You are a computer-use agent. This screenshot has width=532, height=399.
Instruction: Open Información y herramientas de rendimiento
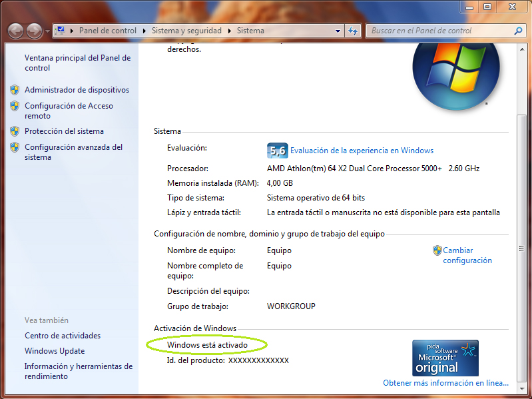79,371
